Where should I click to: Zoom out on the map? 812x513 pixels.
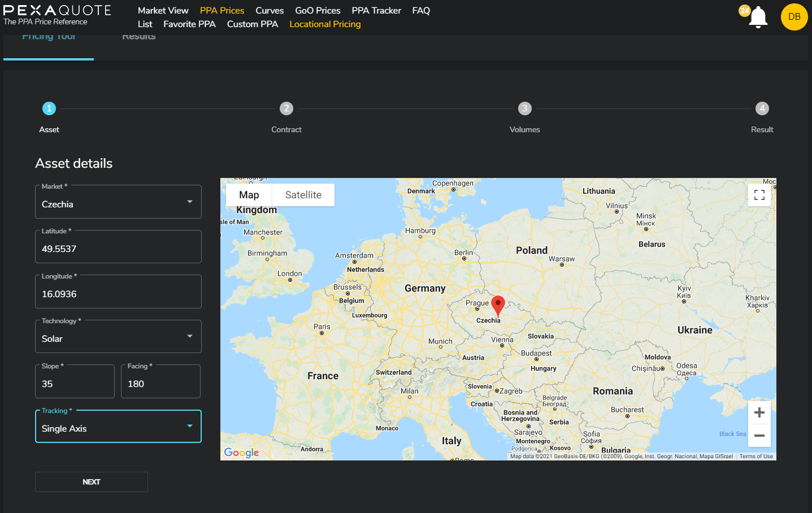(759, 436)
